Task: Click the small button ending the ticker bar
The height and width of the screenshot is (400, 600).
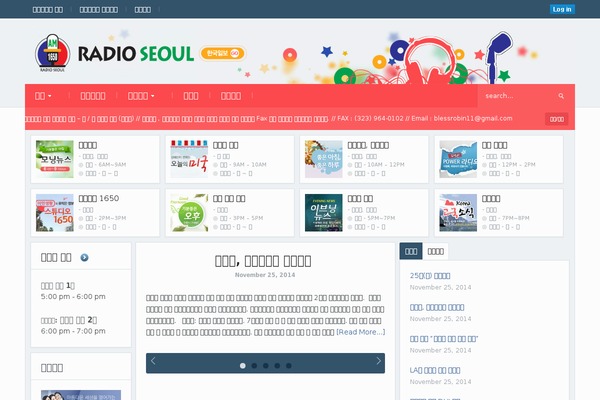Action: point(556,119)
